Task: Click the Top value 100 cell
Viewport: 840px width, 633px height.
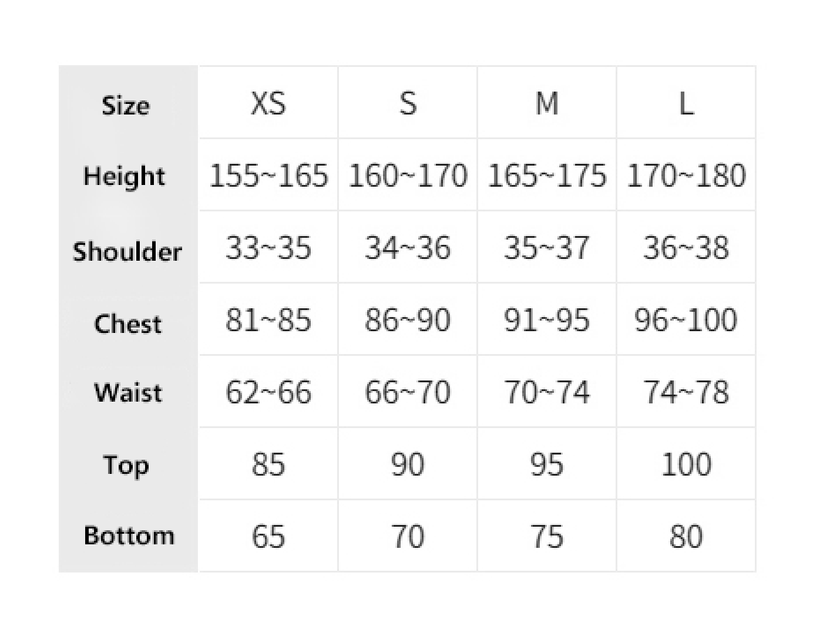Action: click(686, 464)
